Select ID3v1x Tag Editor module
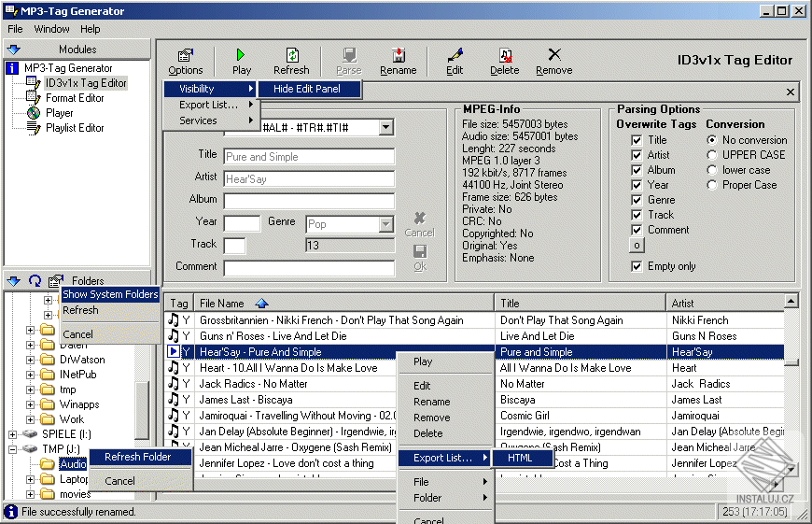 86,83
